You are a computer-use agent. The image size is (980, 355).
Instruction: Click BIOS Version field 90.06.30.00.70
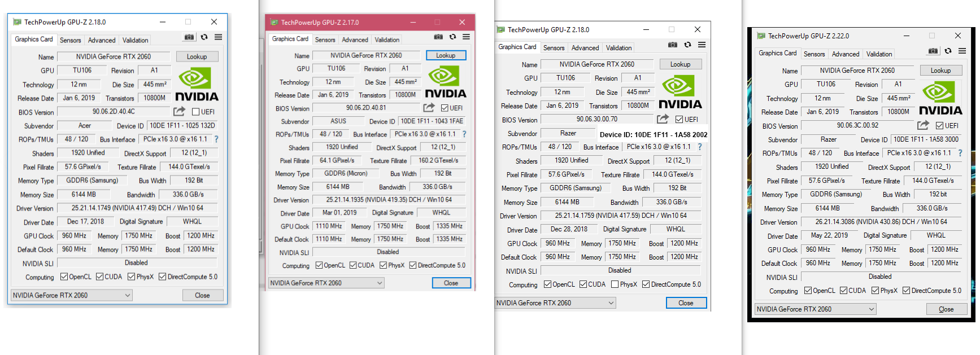[596, 119]
